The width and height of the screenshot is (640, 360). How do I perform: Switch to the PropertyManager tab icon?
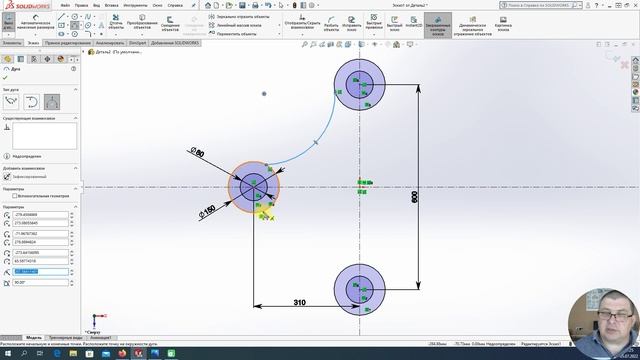click(21, 59)
